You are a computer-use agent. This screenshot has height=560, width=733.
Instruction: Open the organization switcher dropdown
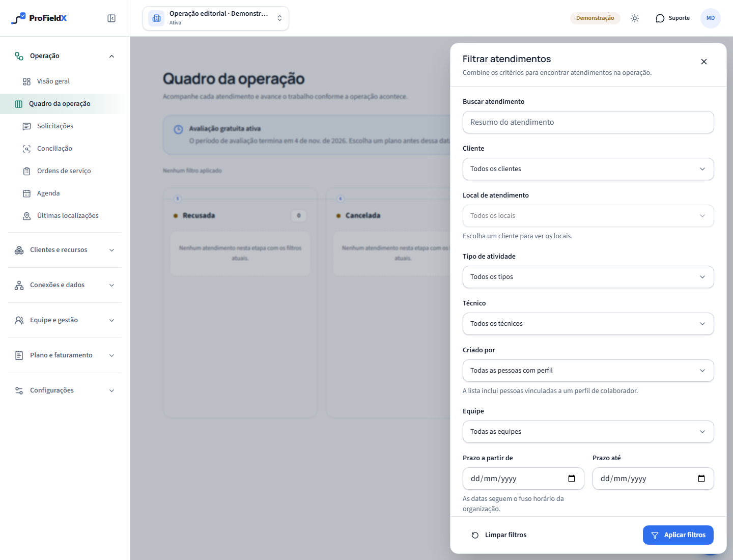tap(216, 18)
